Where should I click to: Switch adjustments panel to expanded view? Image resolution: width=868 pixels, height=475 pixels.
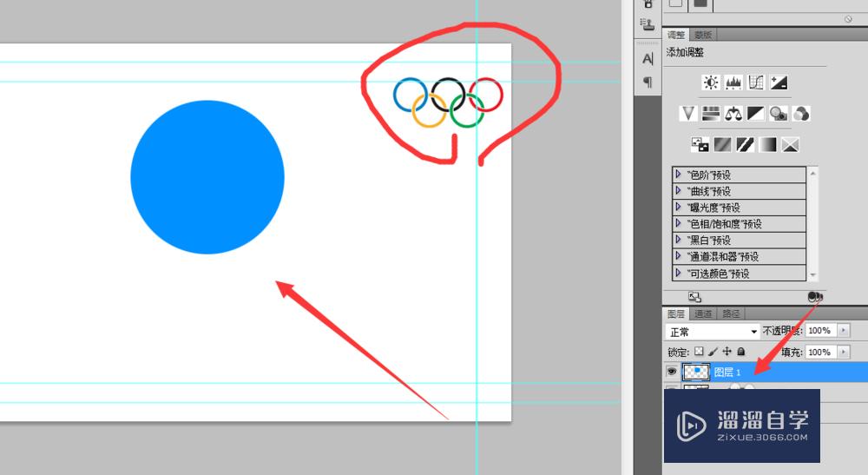point(694,297)
